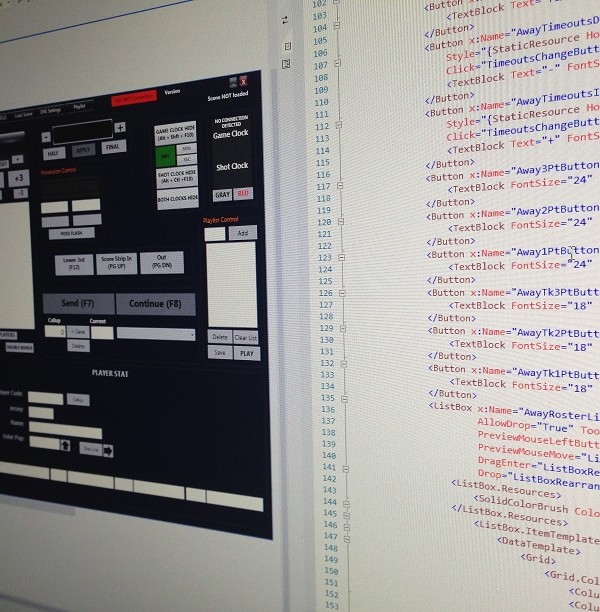
Task: Click Save button left of PLAY
Action: click(x=220, y=353)
